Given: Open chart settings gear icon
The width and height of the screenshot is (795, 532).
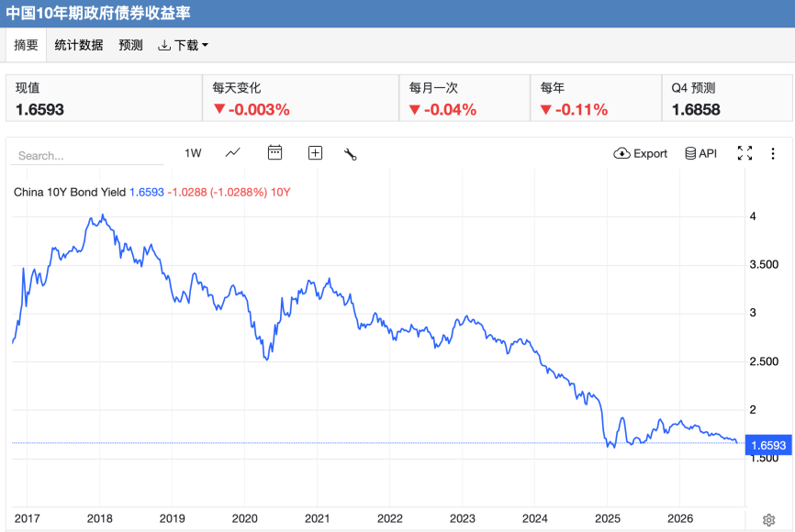Looking at the screenshot, I should (768, 520).
